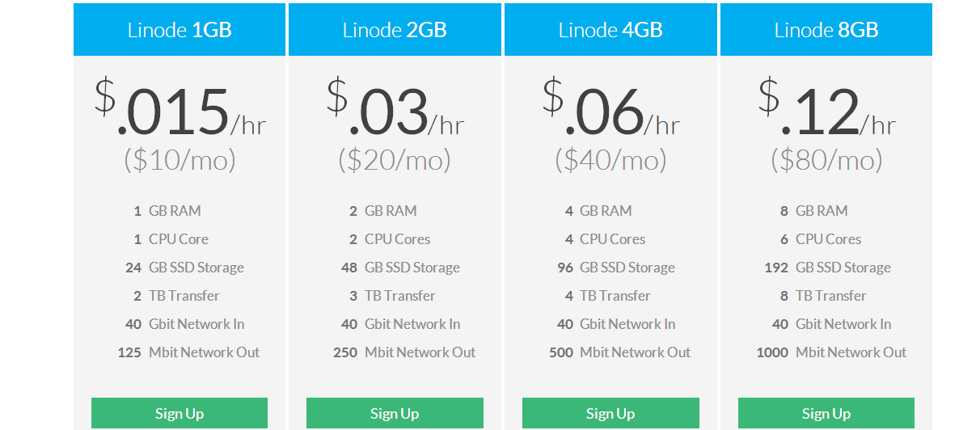Click the ($80/mo) monthly price text
Viewport: 980px width, 430px height.
tap(826, 160)
